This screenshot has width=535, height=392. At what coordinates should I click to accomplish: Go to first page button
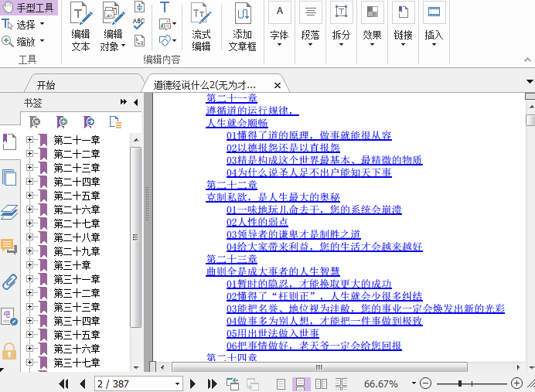pyautogui.click(x=63, y=384)
